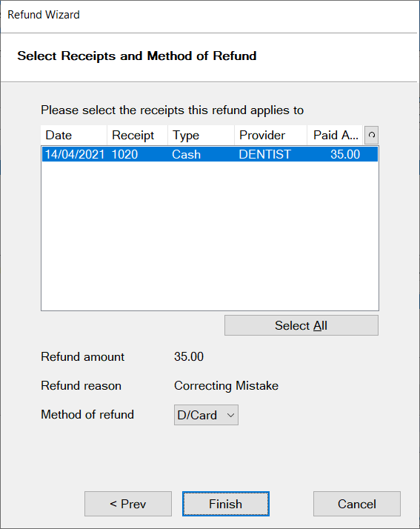The width and height of the screenshot is (420, 529).
Task: Cancel the Refund Wizard
Action: [x=356, y=504]
